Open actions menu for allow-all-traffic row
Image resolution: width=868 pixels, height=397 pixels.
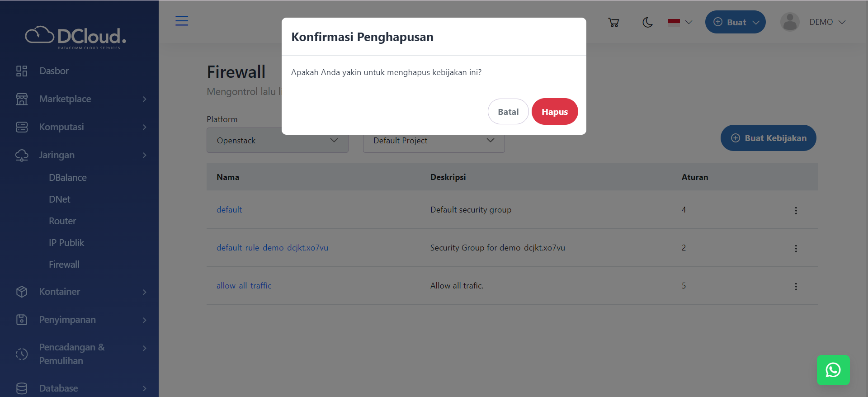point(796,286)
